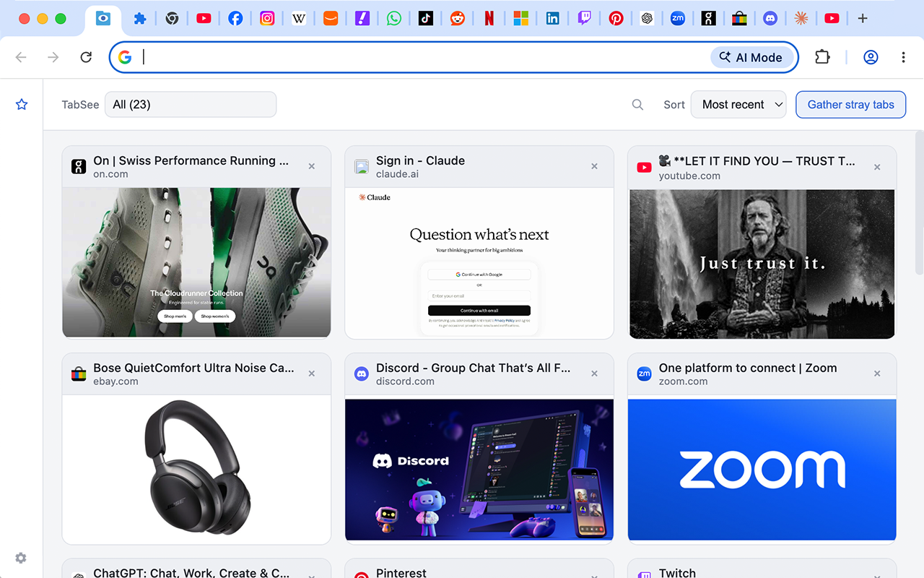Screen dimensions: 924x578
Task: Click the Sign in - Claude card title
Action: click(420, 160)
